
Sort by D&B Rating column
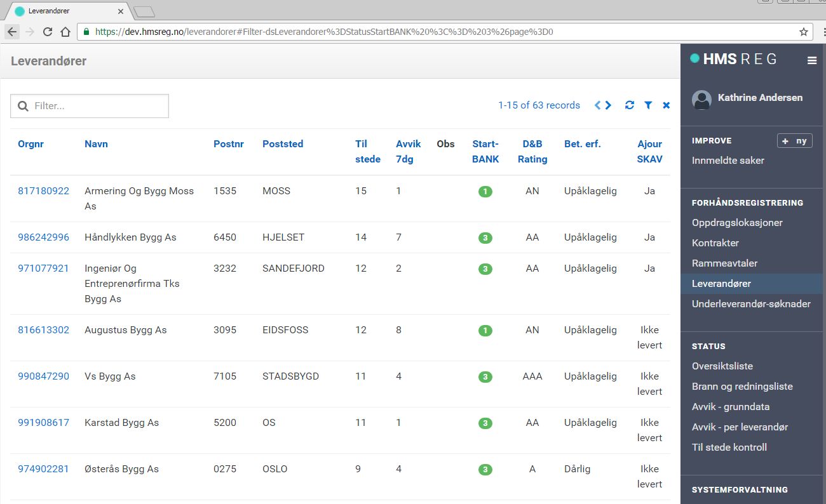[x=532, y=152]
